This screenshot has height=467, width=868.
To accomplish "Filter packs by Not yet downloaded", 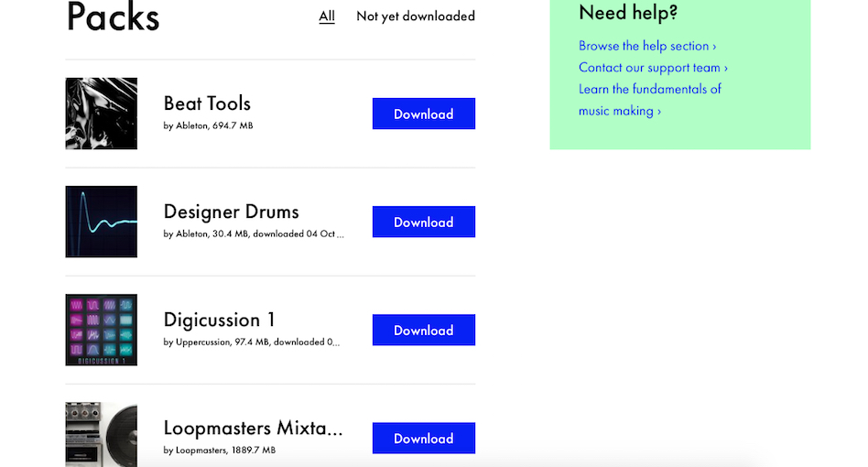I will click(416, 16).
